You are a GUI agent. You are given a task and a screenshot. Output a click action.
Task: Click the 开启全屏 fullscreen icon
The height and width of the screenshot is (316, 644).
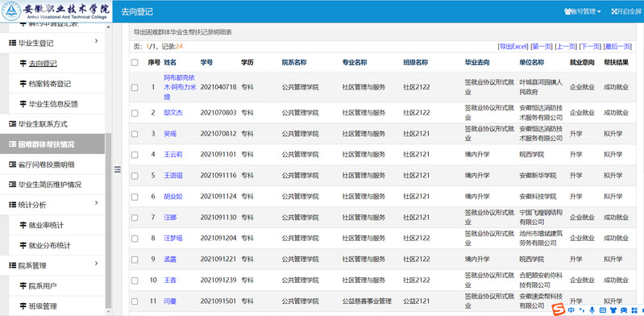[614, 11]
